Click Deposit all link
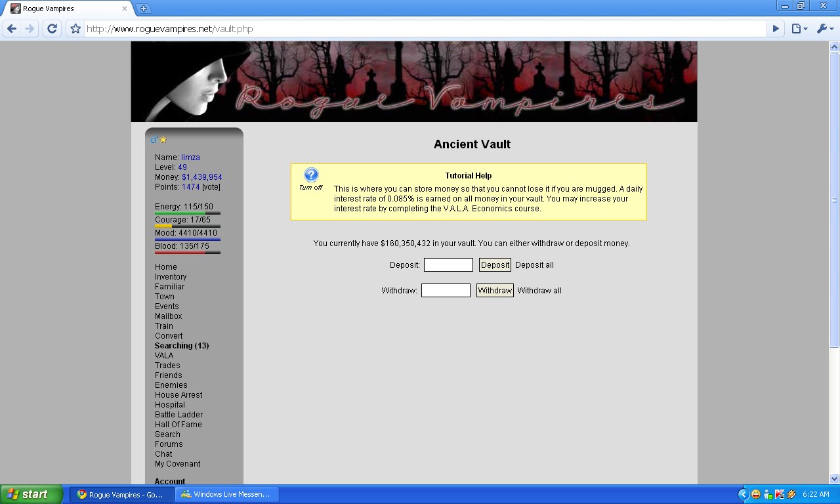Screen dimensions: 840x504 pos(534,265)
